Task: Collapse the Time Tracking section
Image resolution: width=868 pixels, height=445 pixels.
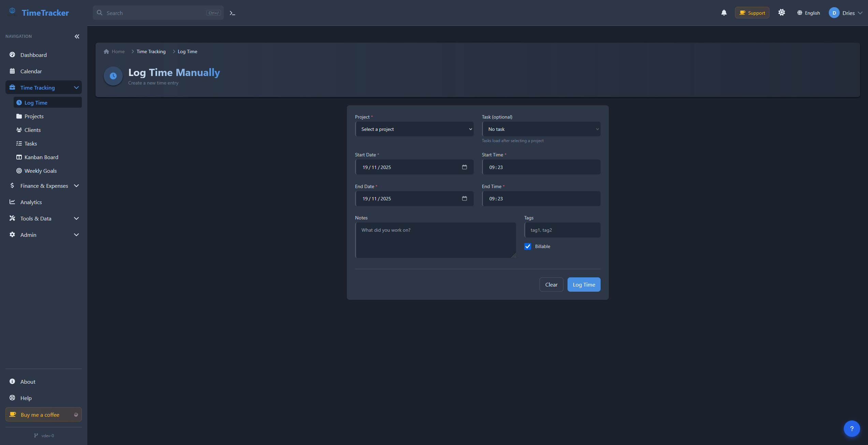Action: (x=76, y=88)
